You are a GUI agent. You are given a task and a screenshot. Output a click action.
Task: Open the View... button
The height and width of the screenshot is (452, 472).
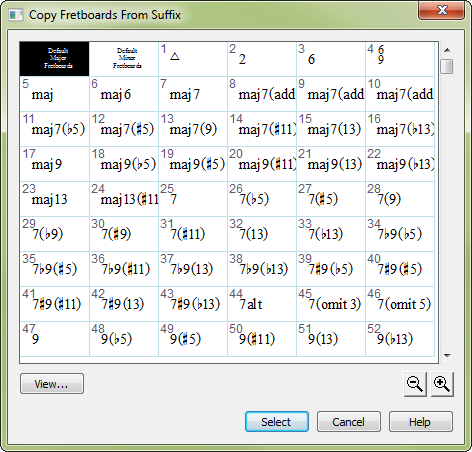52,384
